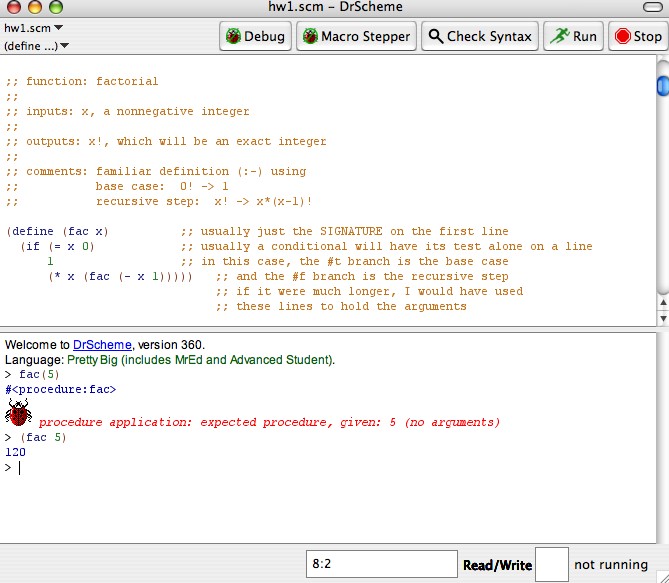Expand the hw1.scm file dropdown
Viewport: 669px width, 583px height.
pyautogui.click(x=33, y=28)
